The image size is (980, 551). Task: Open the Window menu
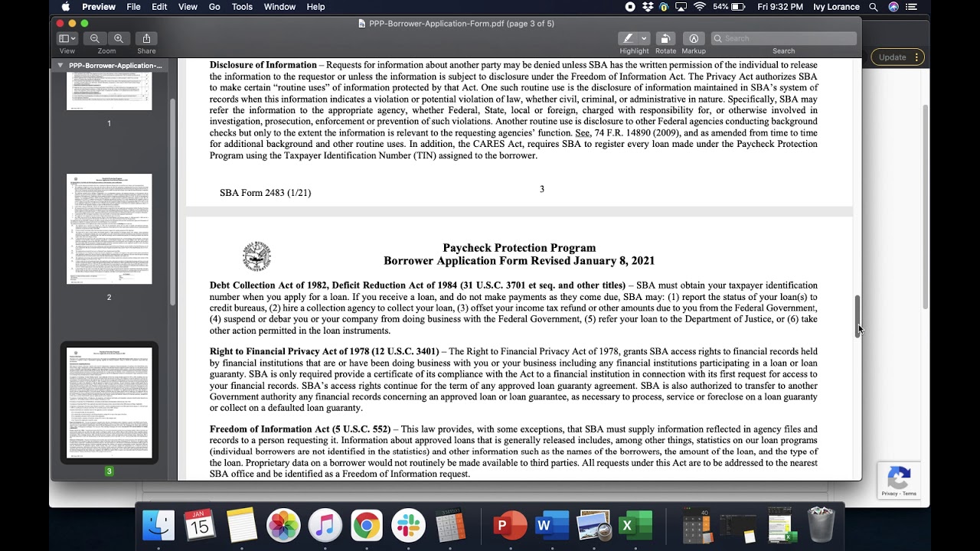[279, 7]
